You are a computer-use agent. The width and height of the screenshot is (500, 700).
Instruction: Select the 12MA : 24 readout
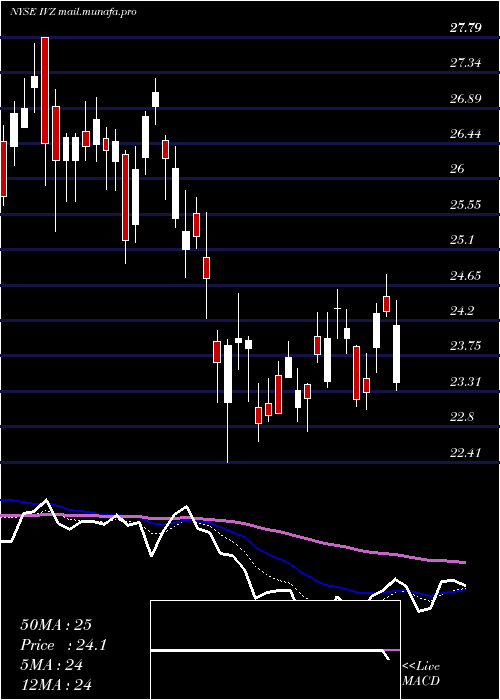(x=56, y=684)
